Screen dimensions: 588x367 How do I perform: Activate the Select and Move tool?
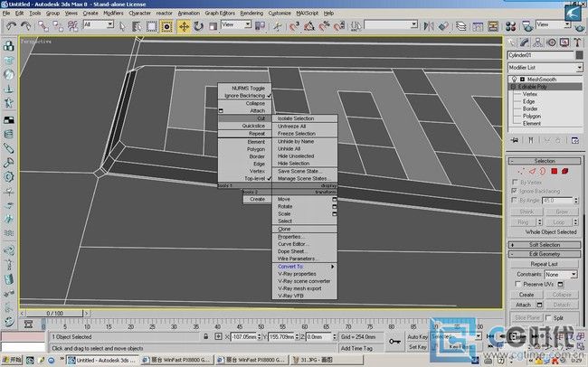184,26
